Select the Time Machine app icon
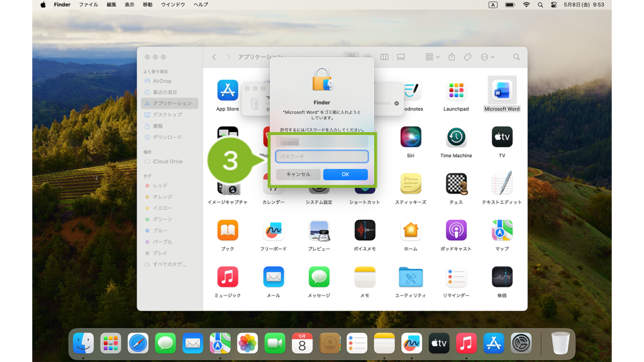The image size is (644, 362). pos(456,136)
